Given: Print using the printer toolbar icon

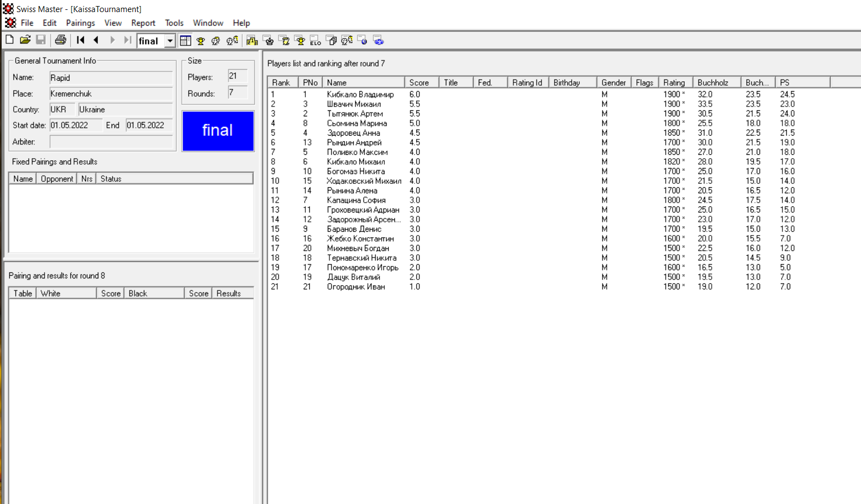Looking at the screenshot, I should coord(60,40).
